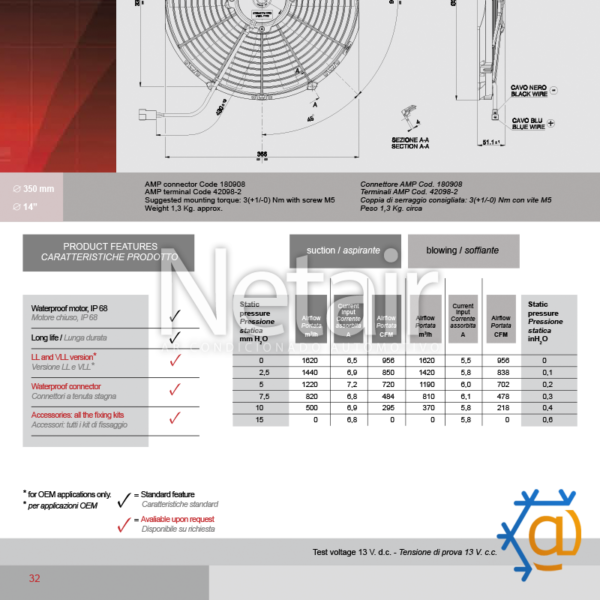Select the blowing / soffiante tab
Viewport: 600px width, 600px height.
pos(463,251)
